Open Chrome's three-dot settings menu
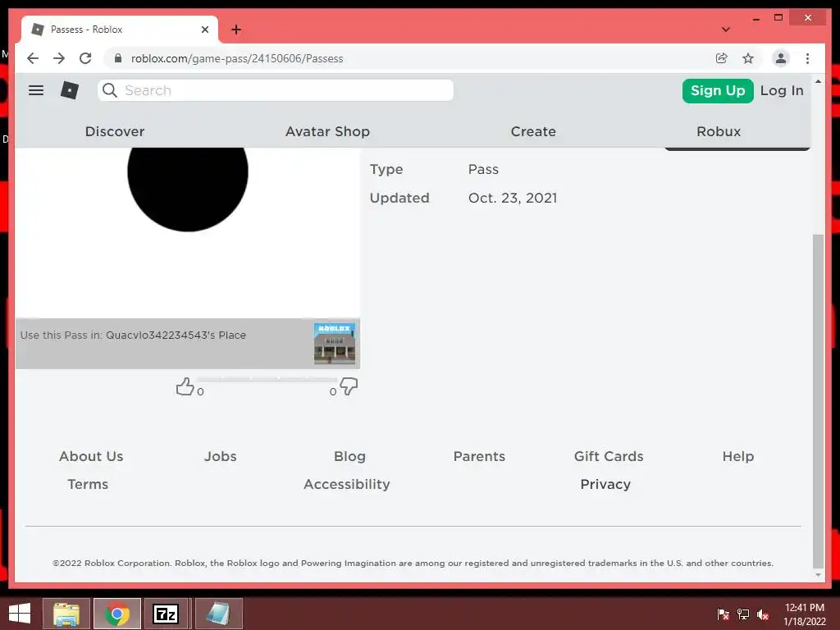Screen dimensions: 840x630 807,58
